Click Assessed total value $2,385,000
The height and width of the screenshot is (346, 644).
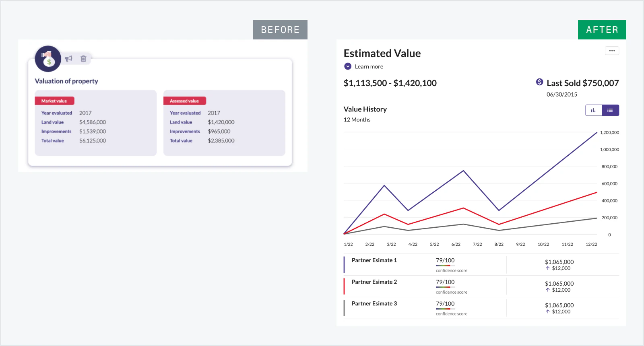point(221,141)
